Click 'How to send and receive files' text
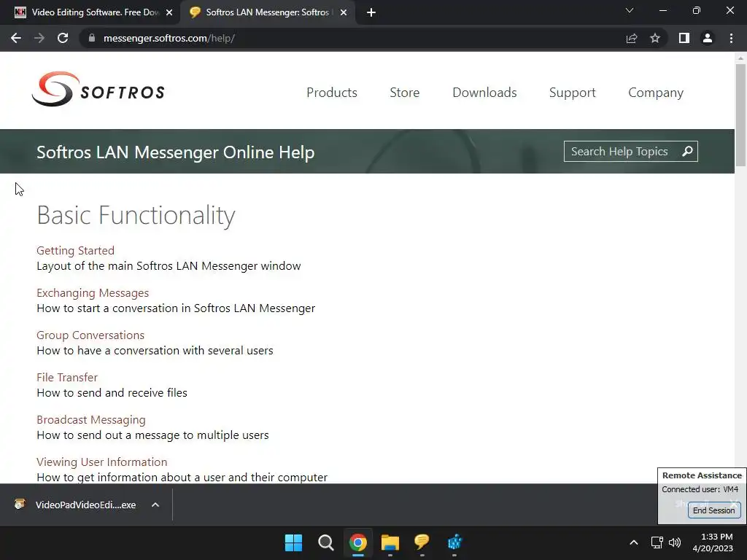 [112, 393]
